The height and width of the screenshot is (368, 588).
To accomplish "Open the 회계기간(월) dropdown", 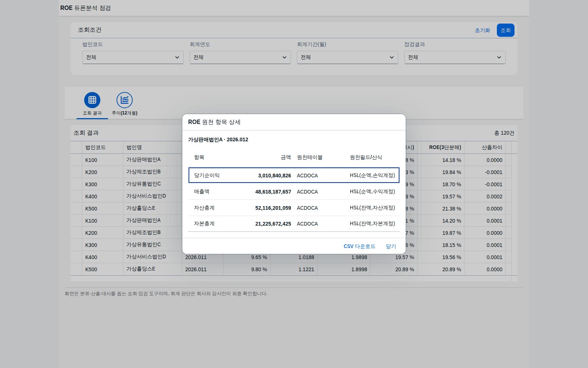I will tap(347, 57).
